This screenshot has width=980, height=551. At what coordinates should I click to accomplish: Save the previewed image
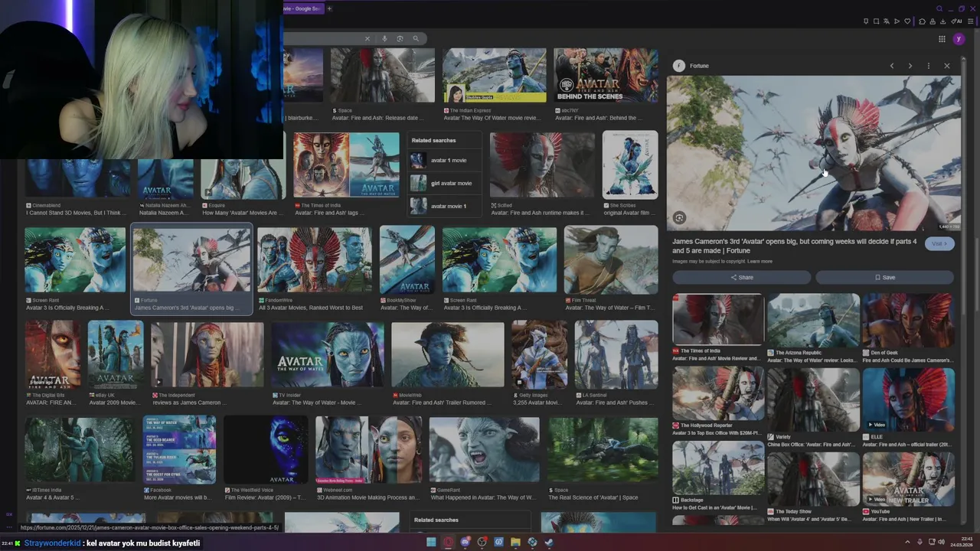coord(884,277)
